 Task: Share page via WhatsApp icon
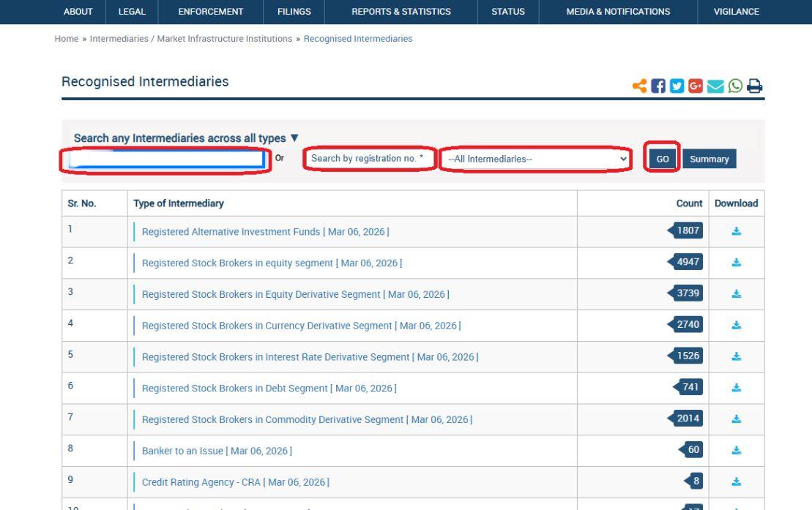pyautogui.click(x=734, y=86)
